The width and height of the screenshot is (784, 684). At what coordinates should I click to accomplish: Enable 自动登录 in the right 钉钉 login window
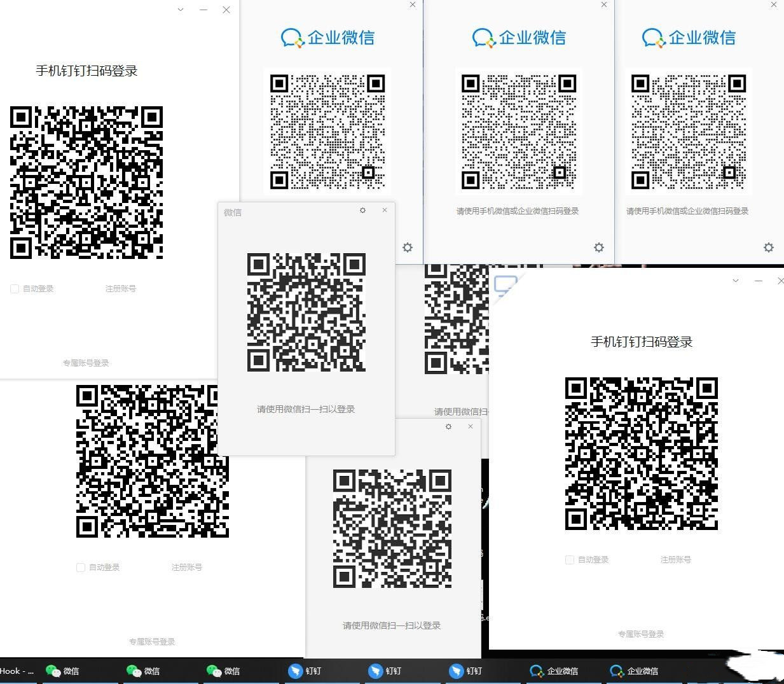569,560
